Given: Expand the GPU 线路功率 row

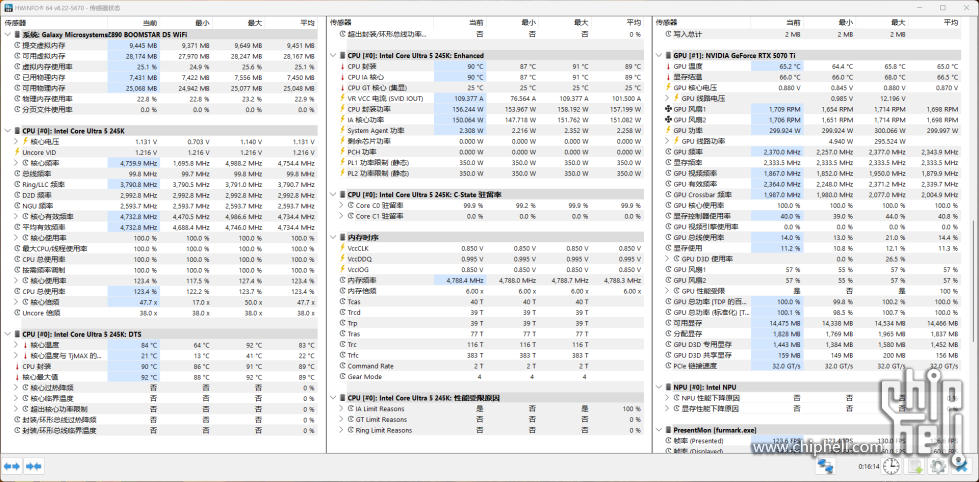Looking at the screenshot, I should point(667,141).
